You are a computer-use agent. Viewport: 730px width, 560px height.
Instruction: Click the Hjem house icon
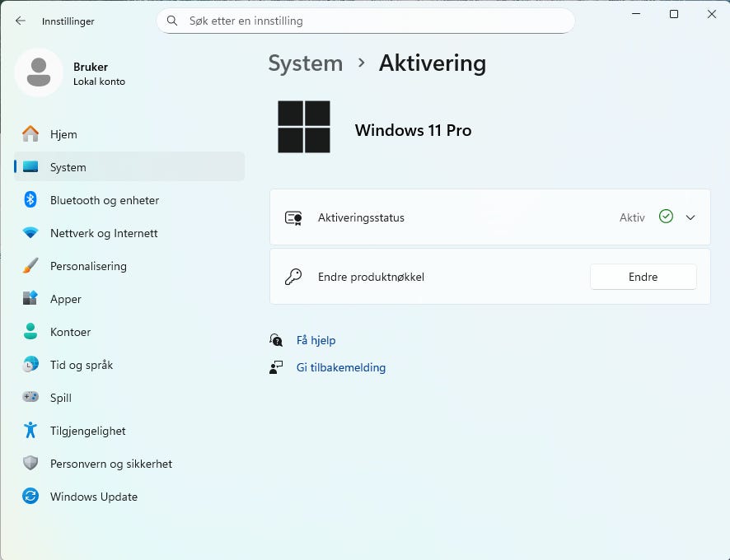[30, 134]
